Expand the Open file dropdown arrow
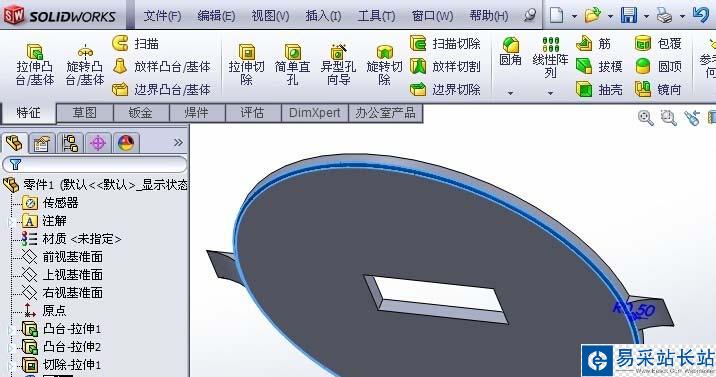This screenshot has height=377, width=716. [611, 17]
